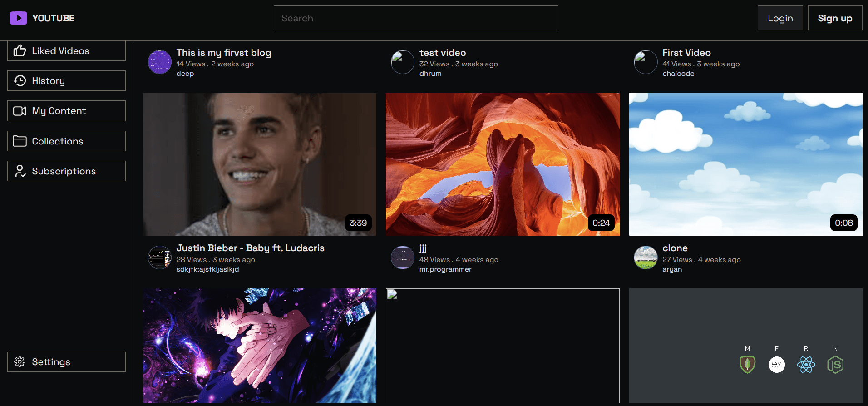Click the camera icon beside My Content

pyautogui.click(x=20, y=111)
